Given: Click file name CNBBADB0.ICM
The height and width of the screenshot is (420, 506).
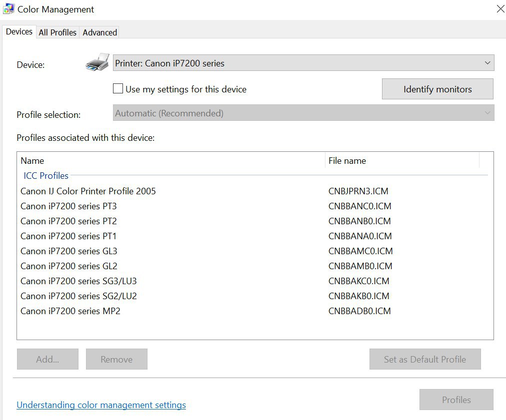Looking at the screenshot, I should click(x=359, y=311).
